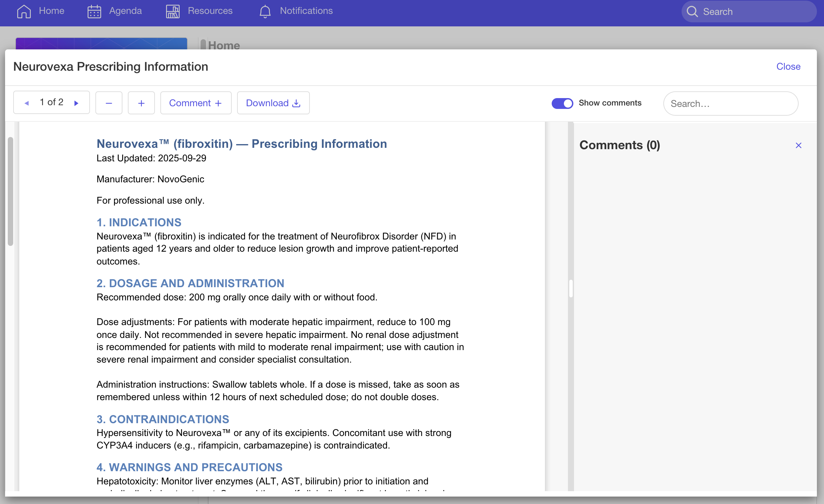Close the Neurovexa Prescribing Information dialog

[x=788, y=66]
